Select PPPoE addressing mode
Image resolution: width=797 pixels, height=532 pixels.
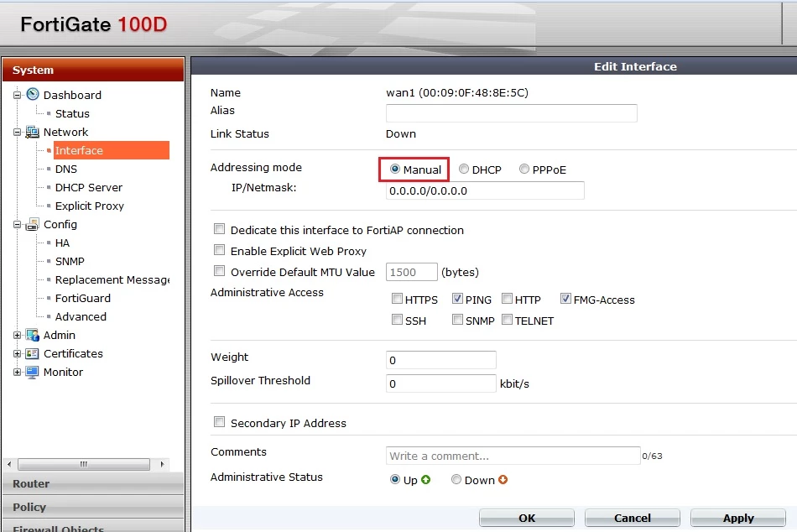[x=524, y=169]
